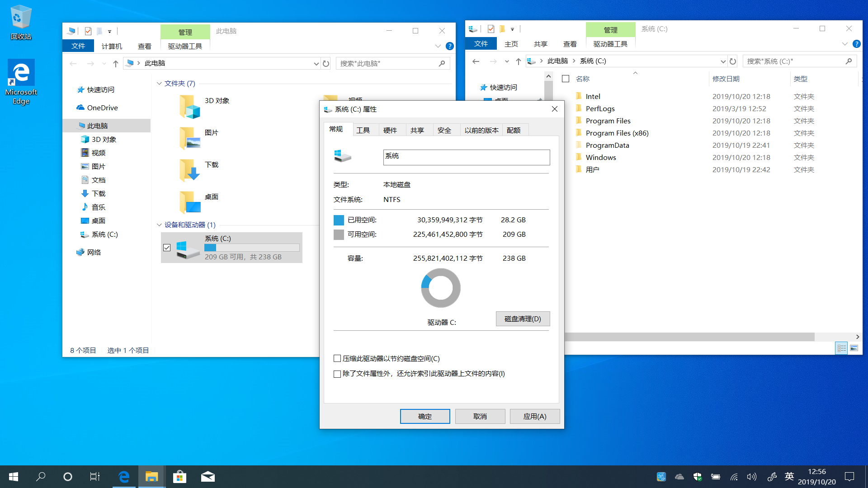This screenshot has width=868, height=488.
Task: Switch to the 硬件 tab in properties
Action: 390,131
